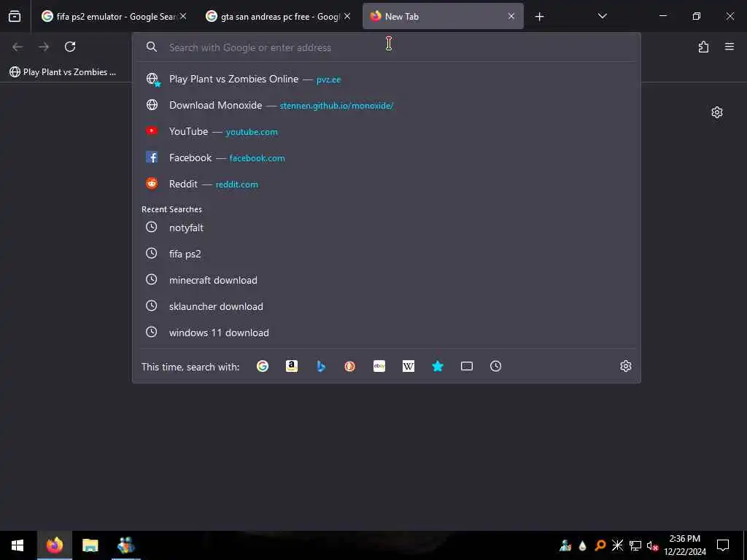Screen dimensions: 747x560
Task: Go back with the back arrow
Action: point(18,47)
